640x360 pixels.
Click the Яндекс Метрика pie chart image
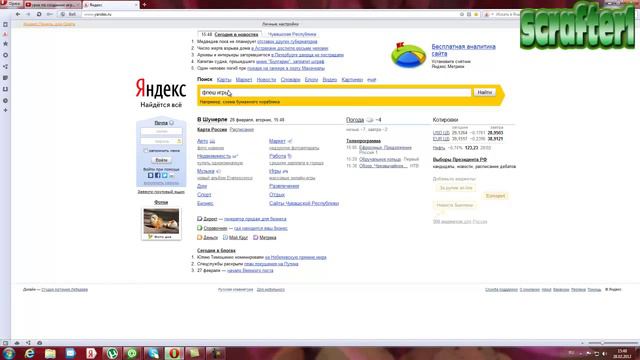409,55
